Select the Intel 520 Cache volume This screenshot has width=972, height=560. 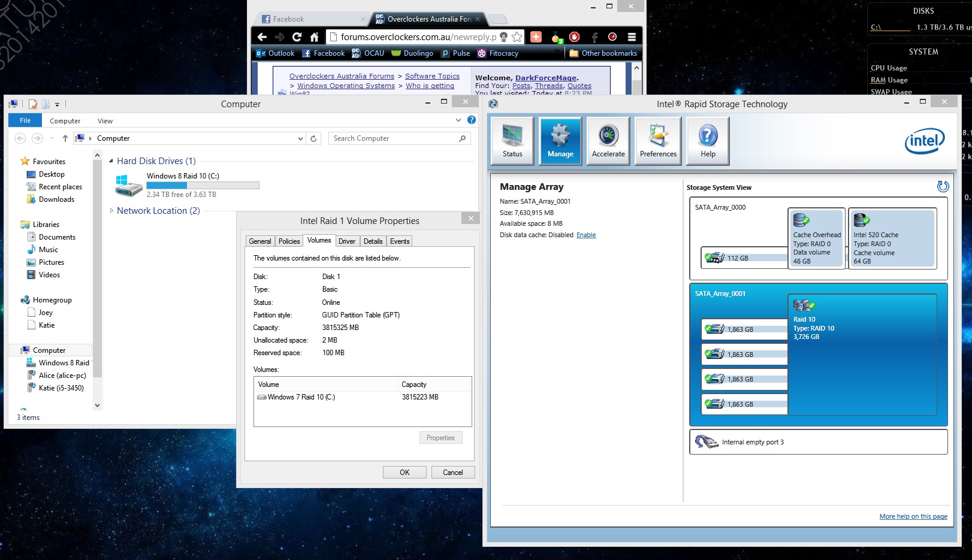pos(893,238)
